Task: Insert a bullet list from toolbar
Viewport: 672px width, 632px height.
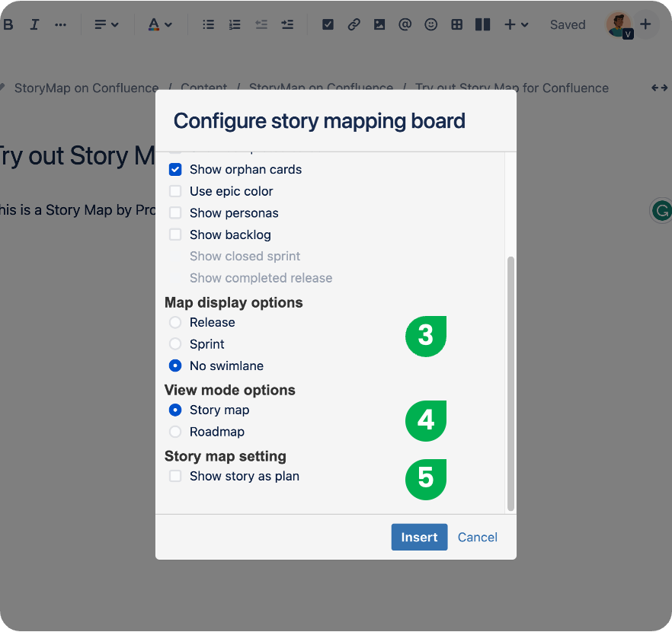Action: point(209,24)
